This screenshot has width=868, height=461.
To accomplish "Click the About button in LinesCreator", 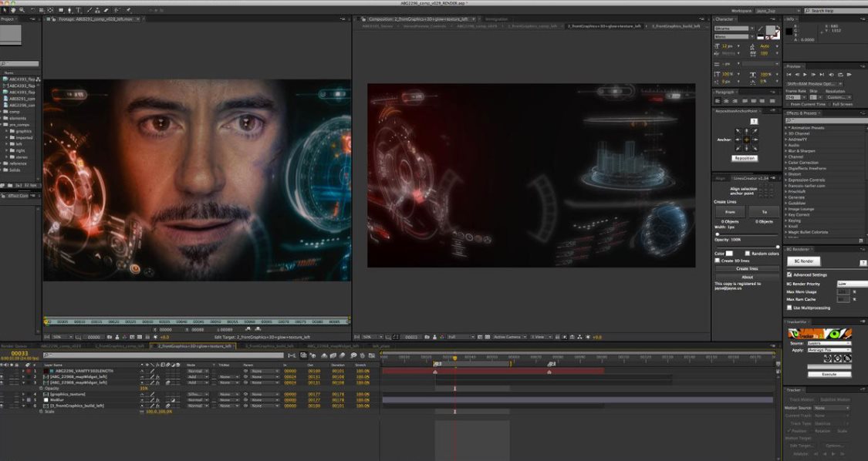I will 748,278.
